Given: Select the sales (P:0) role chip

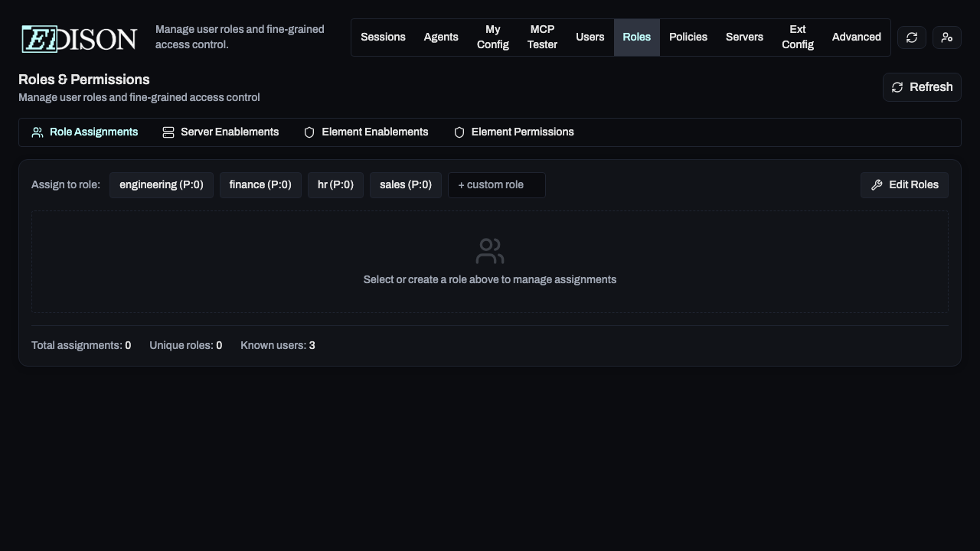Looking at the screenshot, I should 405,184.
